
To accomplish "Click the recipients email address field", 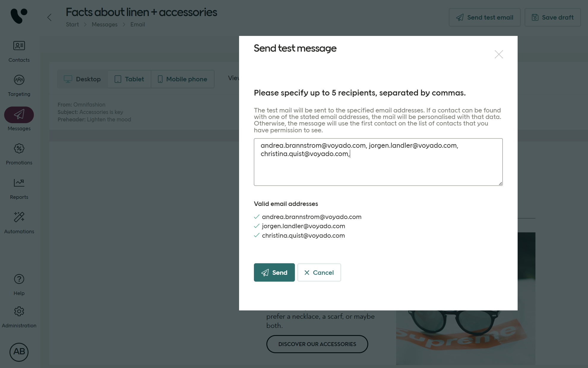I will (378, 162).
